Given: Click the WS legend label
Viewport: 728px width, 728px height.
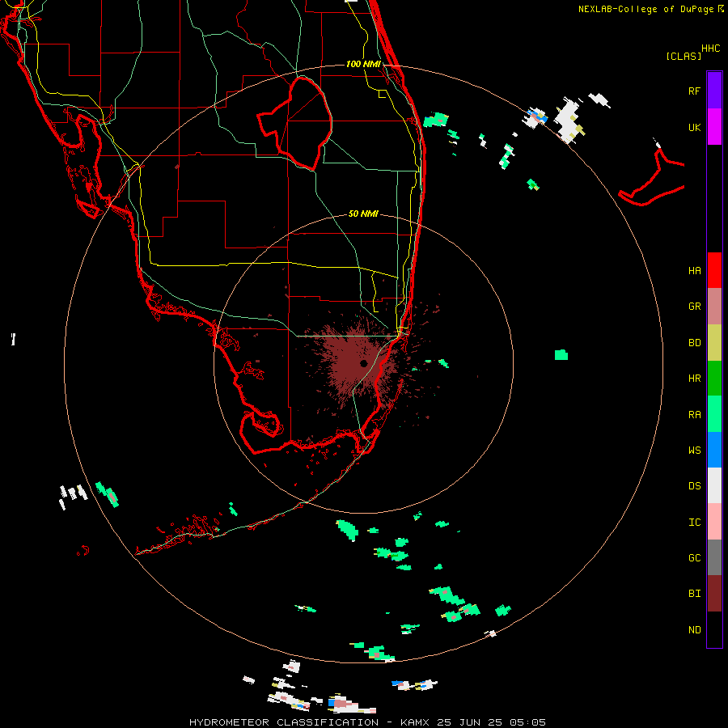Looking at the screenshot, I should coord(694,451).
